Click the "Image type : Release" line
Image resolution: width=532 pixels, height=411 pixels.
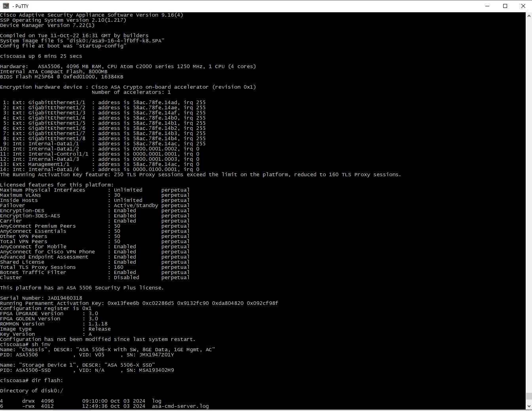pos(55,329)
